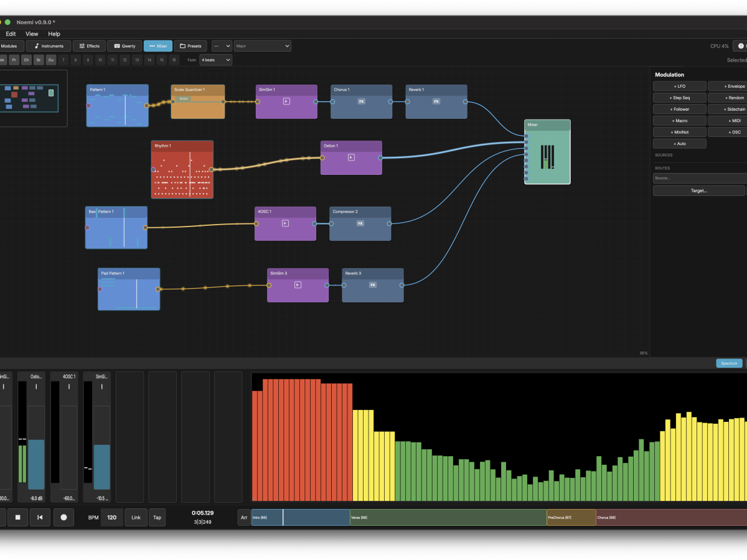
Task: Click the FX icon on Compressor 2
Action: click(x=360, y=223)
